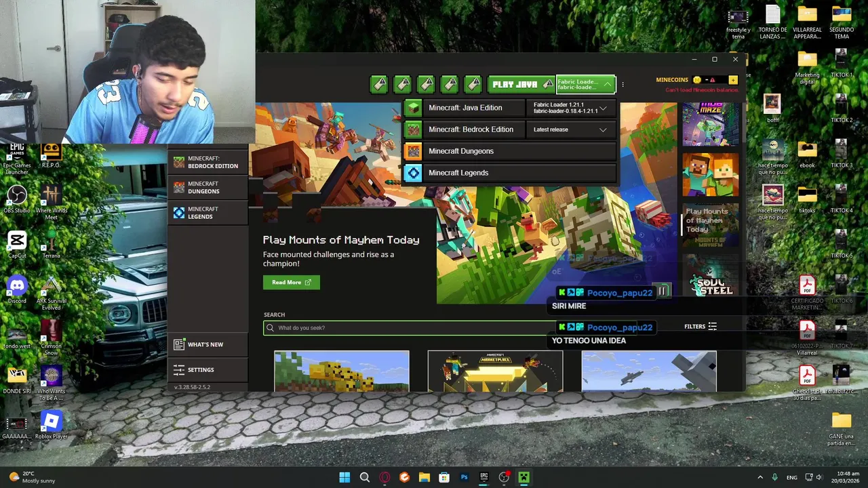Screen dimensions: 868x488
Task: Select the ebook folder on desktop
Action: pyautogui.click(x=807, y=155)
